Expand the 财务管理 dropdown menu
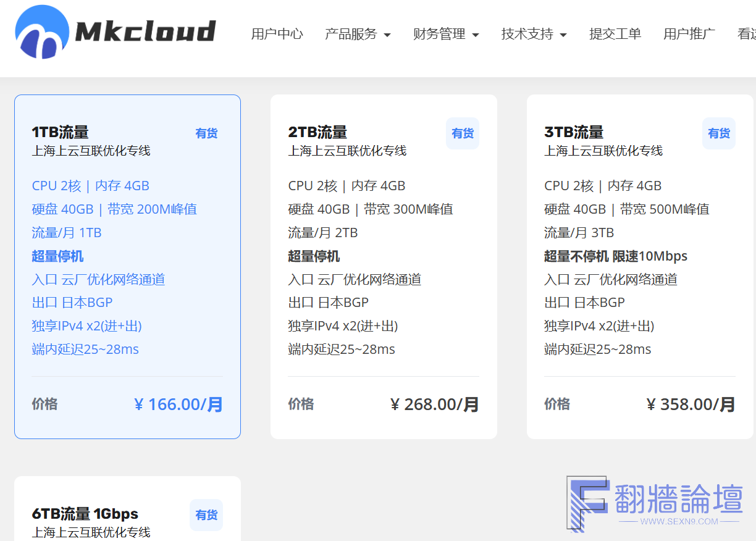 [x=446, y=34]
